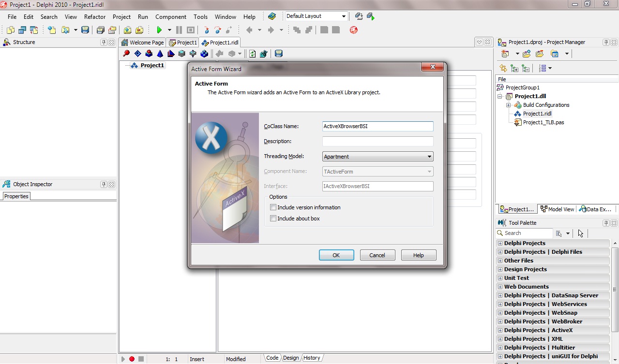Click Help in Active Form Wizard
619x364 pixels.
(x=419, y=255)
